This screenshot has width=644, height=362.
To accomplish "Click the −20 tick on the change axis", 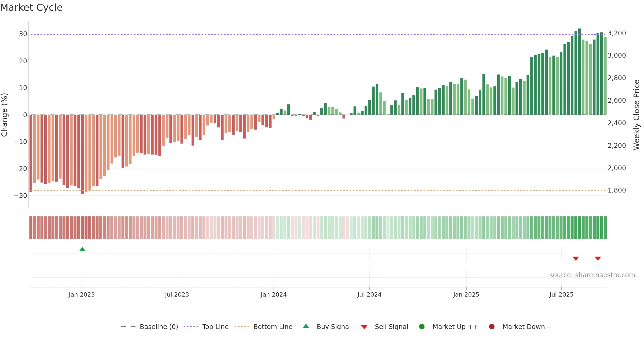I will pos(21,169).
